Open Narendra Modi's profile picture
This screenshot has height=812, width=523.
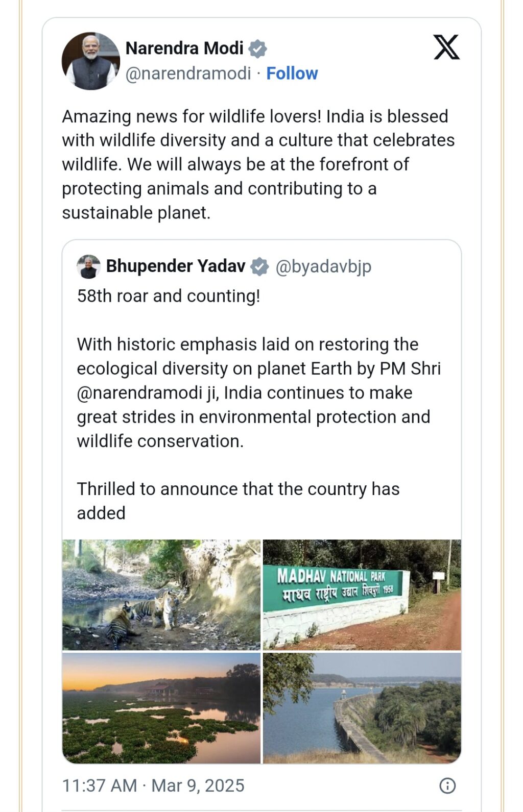coord(90,61)
